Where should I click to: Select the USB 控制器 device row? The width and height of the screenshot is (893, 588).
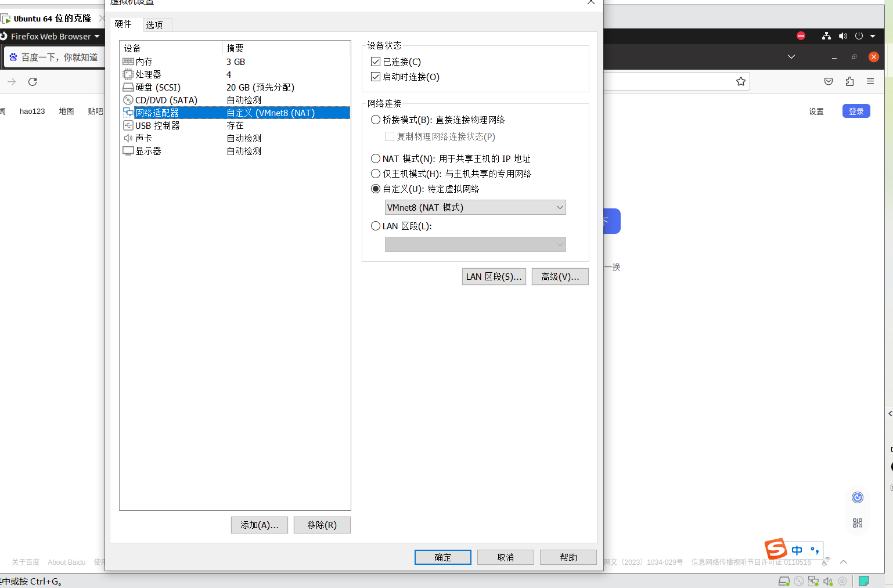tap(235, 125)
